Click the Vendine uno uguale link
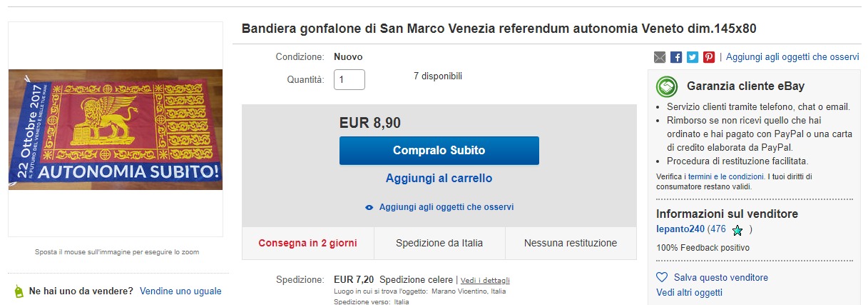 180,291
